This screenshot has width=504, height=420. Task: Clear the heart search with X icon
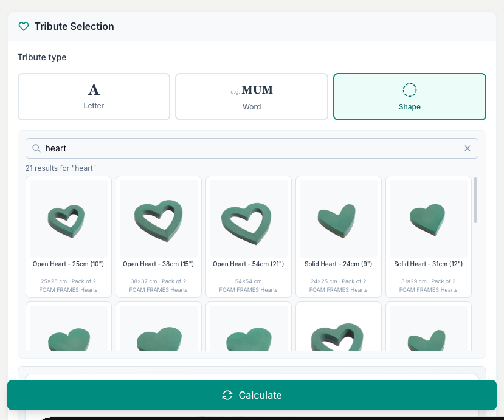(x=468, y=148)
